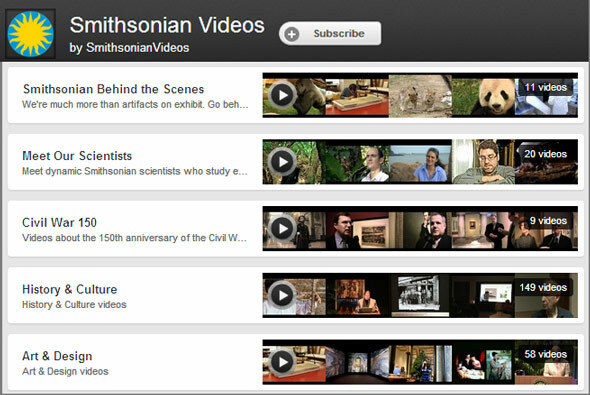The height and width of the screenshot is (395, 590).
Task: Select the woman in blue shirt thumbnail
Action: coord(420,164)
